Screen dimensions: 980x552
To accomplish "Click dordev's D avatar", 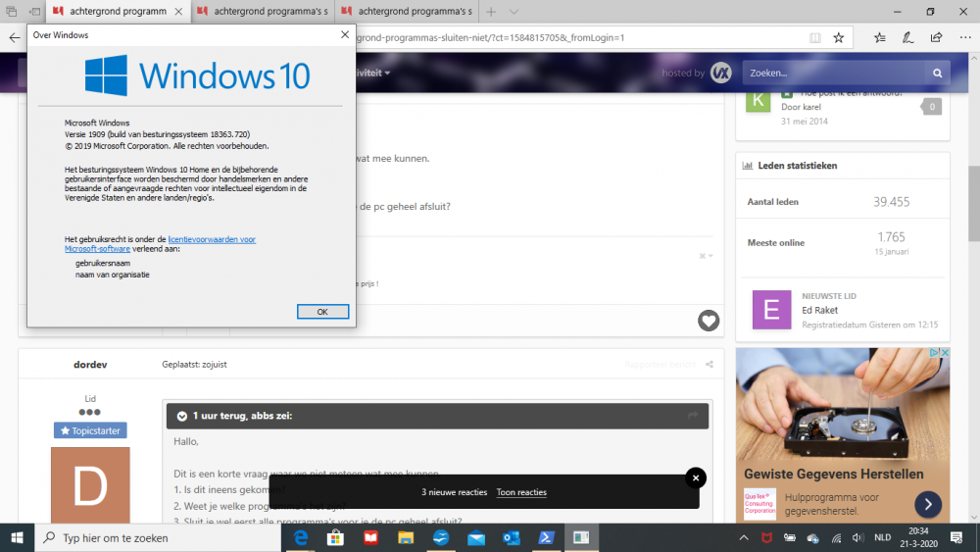I will (90, 485).
